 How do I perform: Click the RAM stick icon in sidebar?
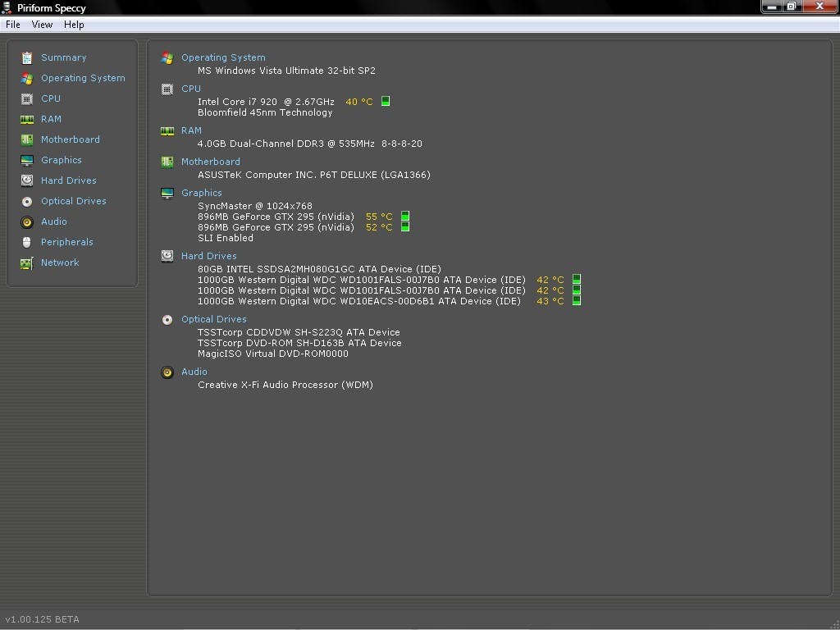[x=27, y=119]
